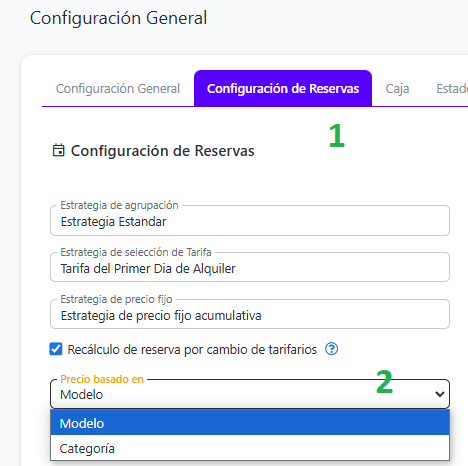Open the Precio basado en combo box showing Modelo
This screenshot has height=466, width=468.
(250, 394)
